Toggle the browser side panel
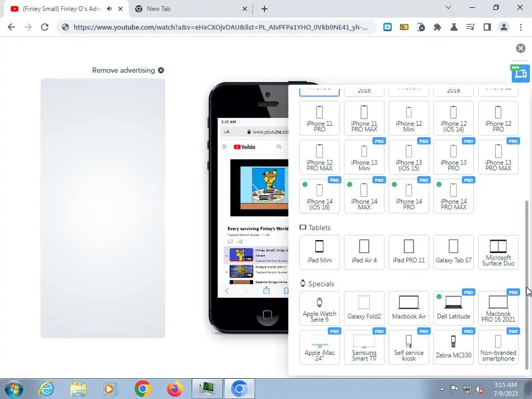Screen dimensions: 532x399 pyautogui.click(x=487, y=27)
